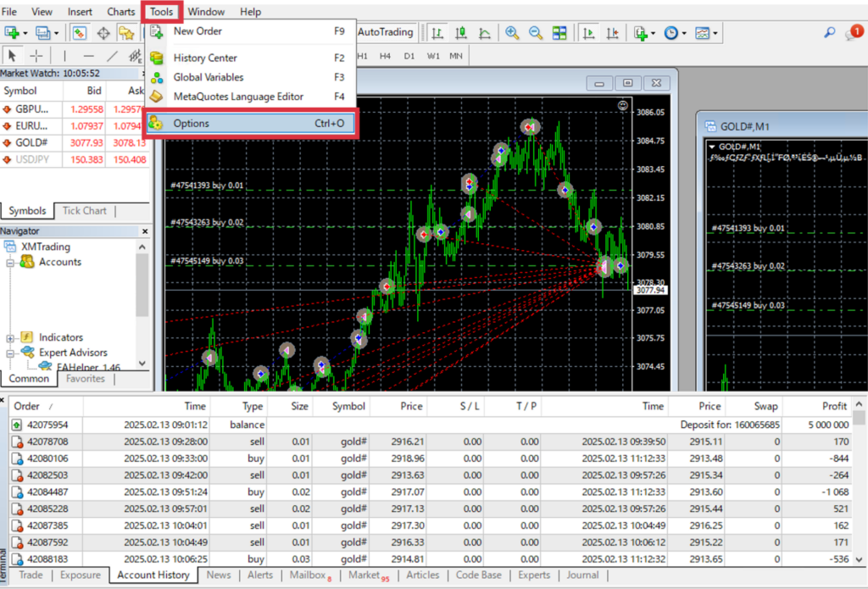Image resolution: width=868 pixels, height=589 pixels.
Task: Open the Trade tab in Terminal
Action: (31, 575)
